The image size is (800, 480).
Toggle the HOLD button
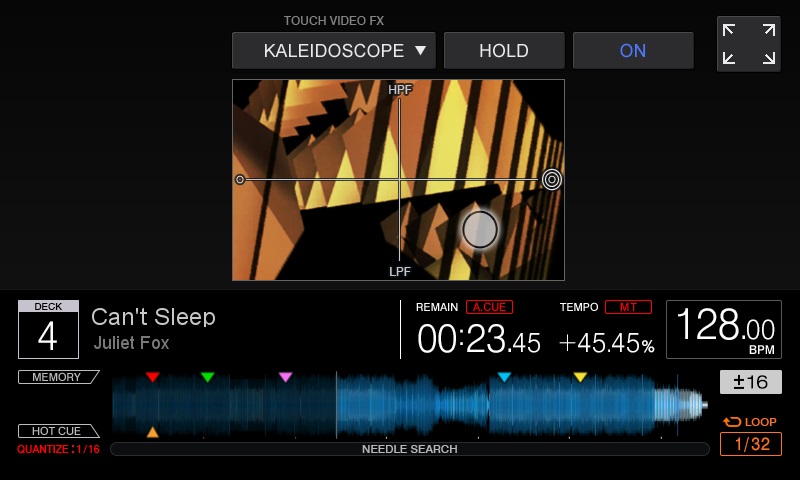pyautogui.click(x=504, y=50)
